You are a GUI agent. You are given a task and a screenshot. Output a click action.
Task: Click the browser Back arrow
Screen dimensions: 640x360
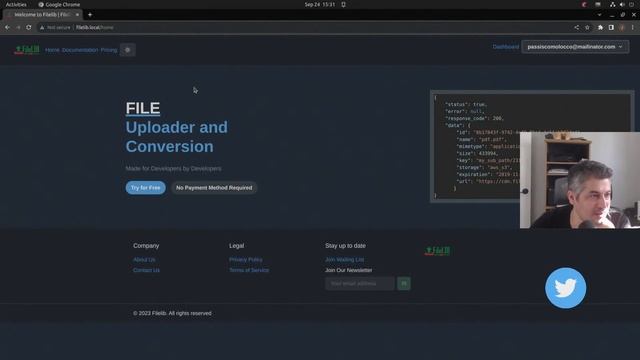[7, 27]
